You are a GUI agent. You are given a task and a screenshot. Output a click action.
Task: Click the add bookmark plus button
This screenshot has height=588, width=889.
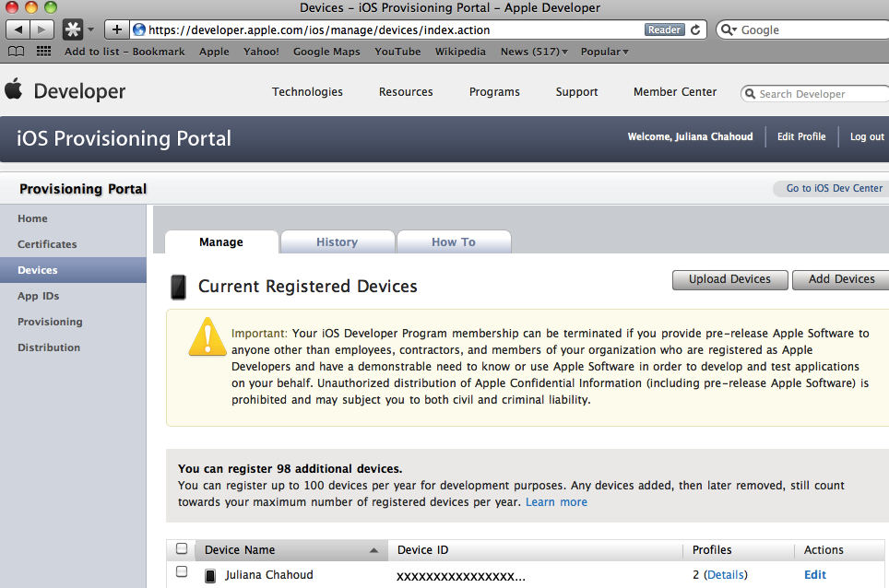point(116,29)
